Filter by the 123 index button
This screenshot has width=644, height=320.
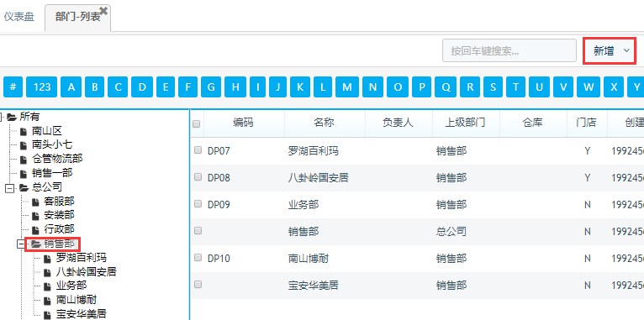coord(41,87)
